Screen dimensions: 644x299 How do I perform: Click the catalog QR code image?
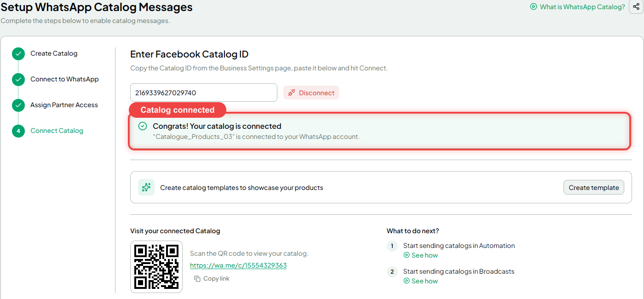[156, 267]
